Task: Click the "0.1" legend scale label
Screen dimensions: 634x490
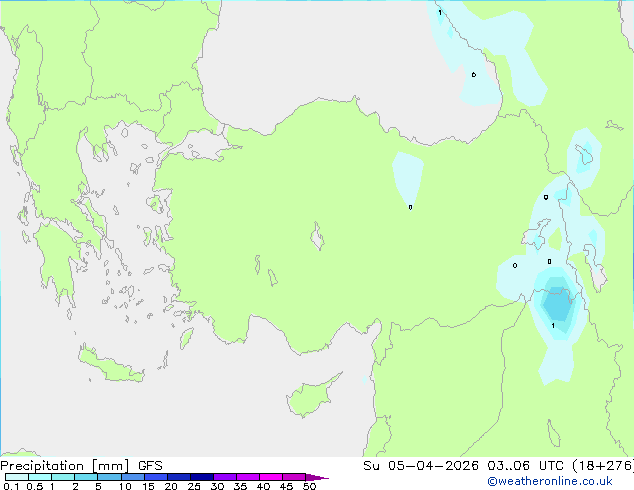Action: (11, 486)
